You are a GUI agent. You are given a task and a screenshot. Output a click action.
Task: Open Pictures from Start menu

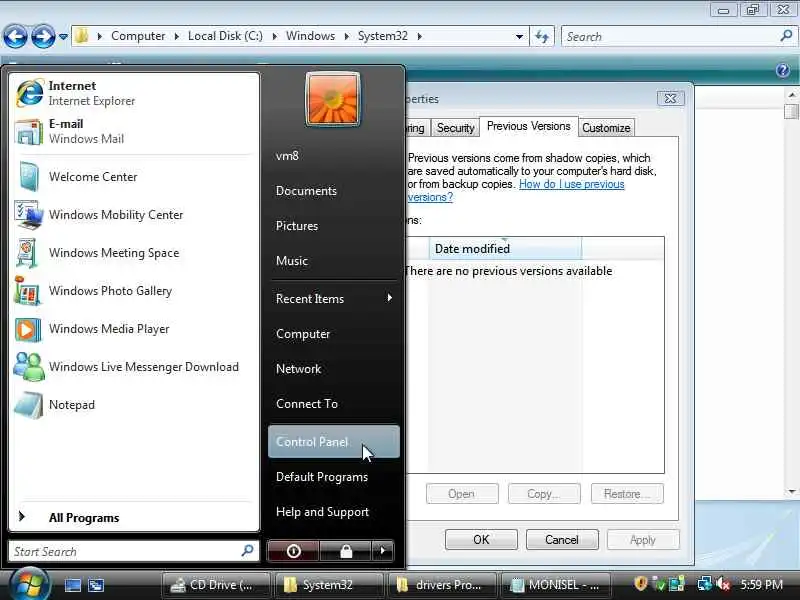click(x=333, y=226)
